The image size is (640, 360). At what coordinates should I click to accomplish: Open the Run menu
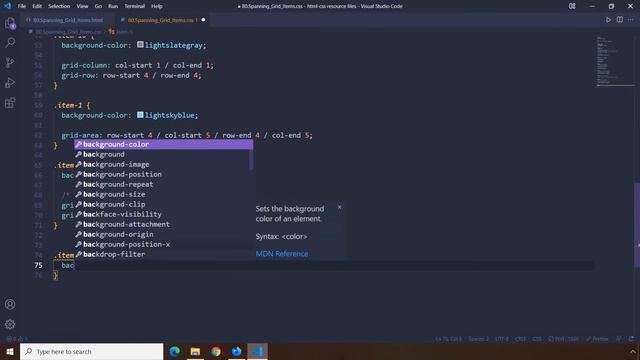113,6
